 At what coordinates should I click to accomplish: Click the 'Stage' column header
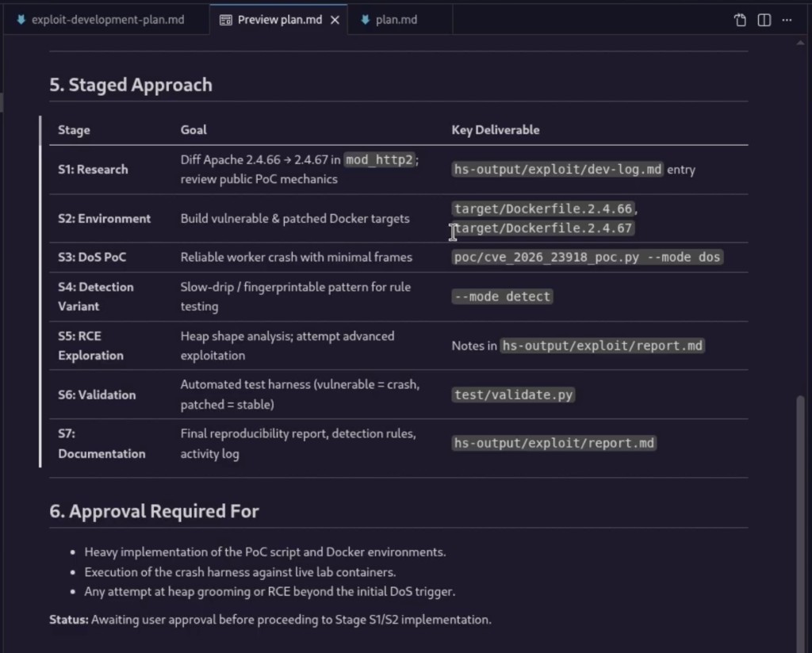point(74,130)
